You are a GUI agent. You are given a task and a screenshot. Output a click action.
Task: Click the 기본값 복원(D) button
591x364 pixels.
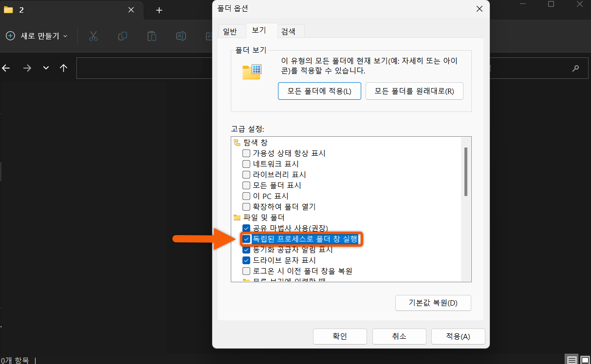433,303
